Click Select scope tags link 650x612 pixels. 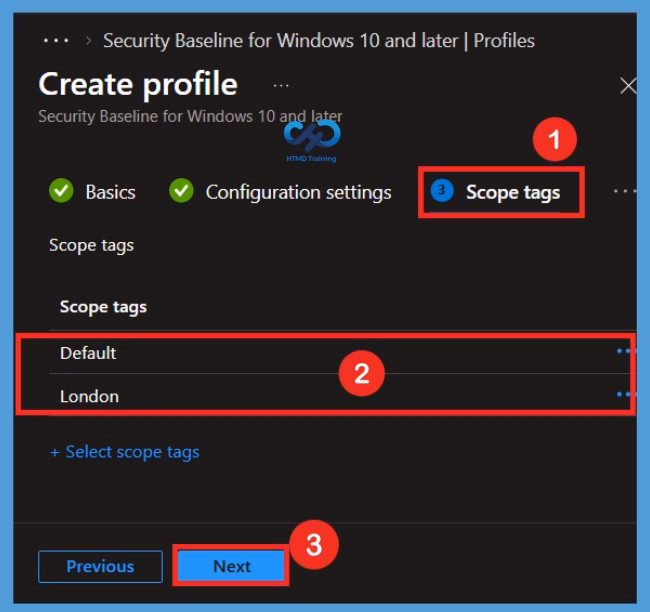click(124, 452)
